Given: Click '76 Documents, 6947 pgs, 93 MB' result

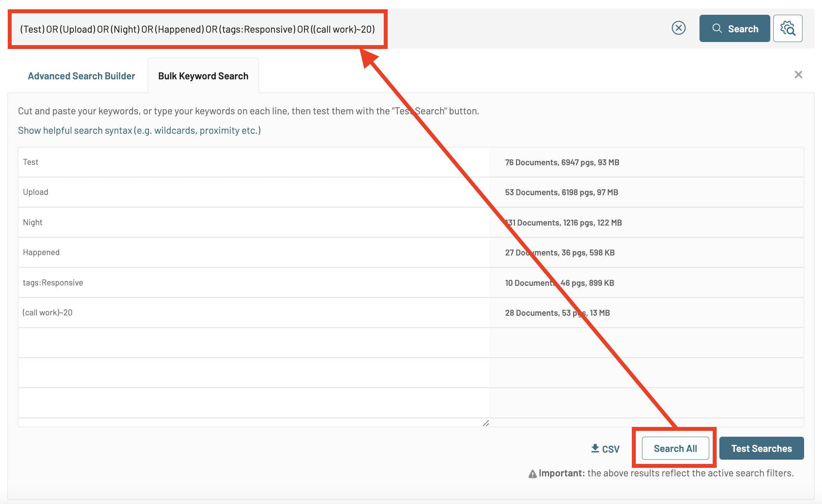Looking at the screenshot, I should 562,163.
